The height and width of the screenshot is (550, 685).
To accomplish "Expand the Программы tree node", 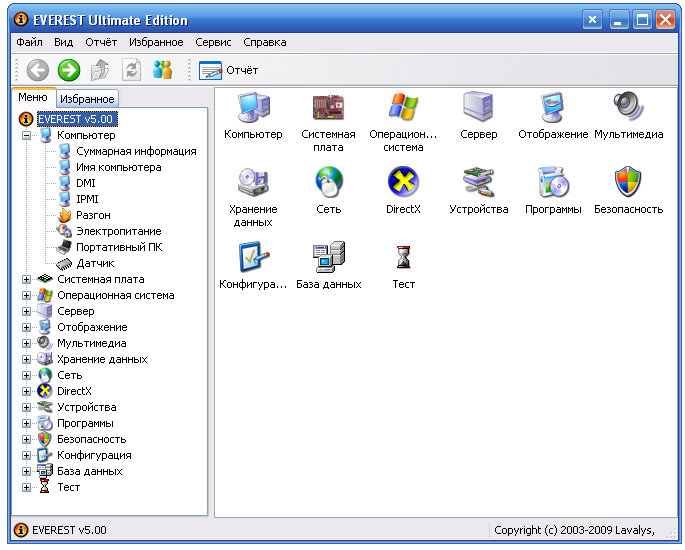I will click(27, 424).
